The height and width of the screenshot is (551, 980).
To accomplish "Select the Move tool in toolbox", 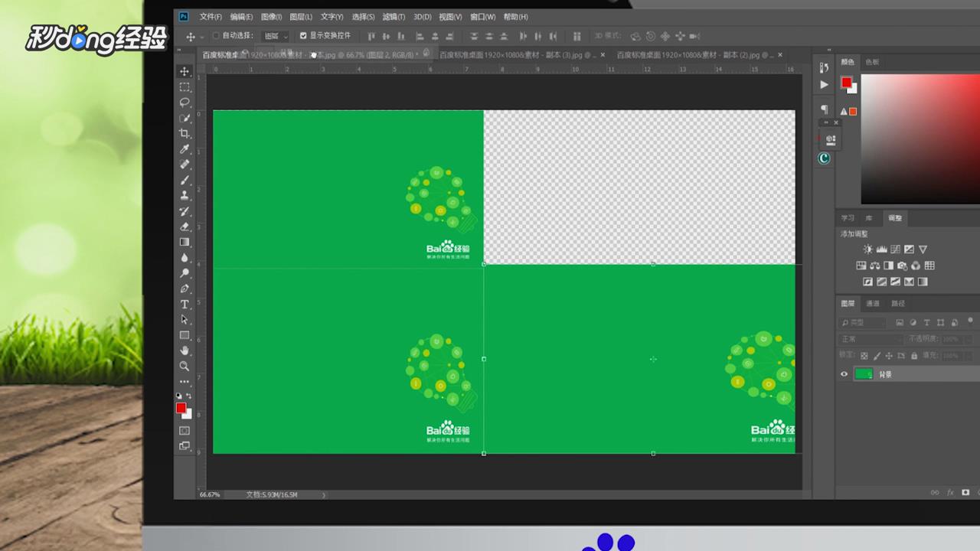I will click(x=185, y=71).
